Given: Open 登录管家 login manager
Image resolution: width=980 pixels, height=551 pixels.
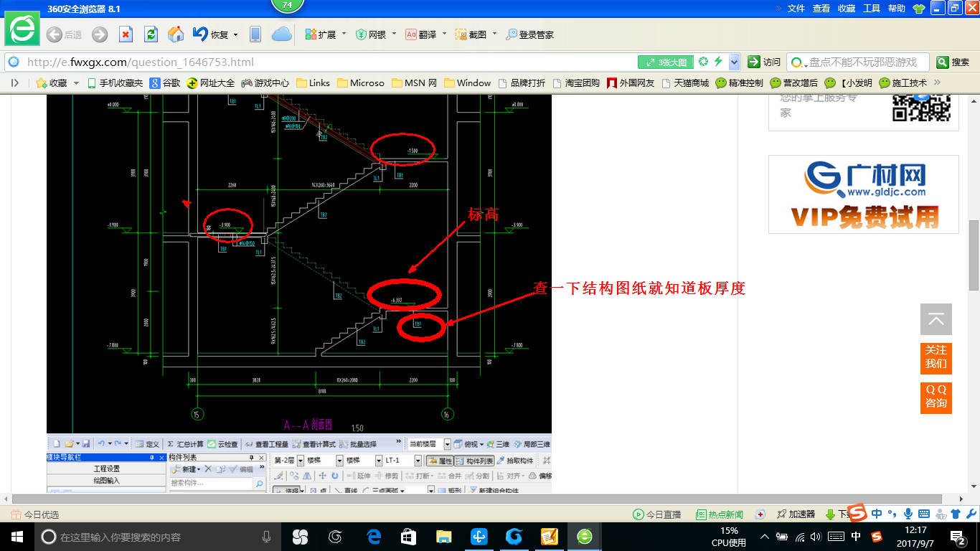Looking at the screenshot, I should click(530, 34).
